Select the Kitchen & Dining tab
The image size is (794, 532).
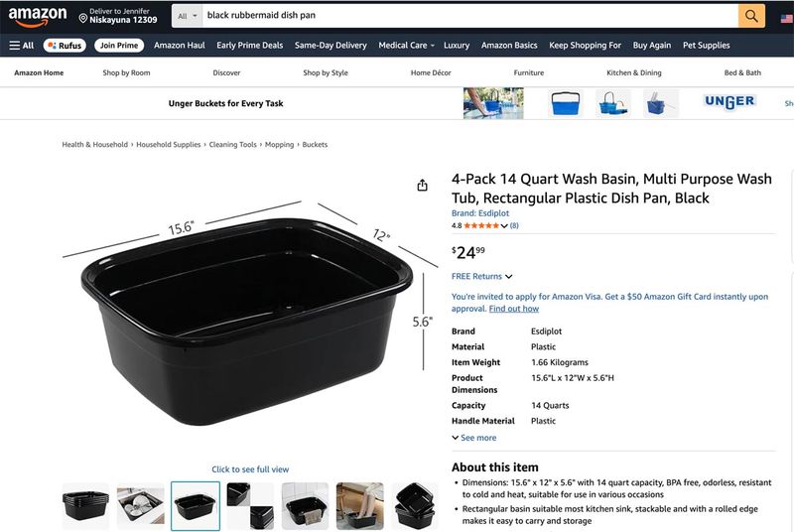634,72
